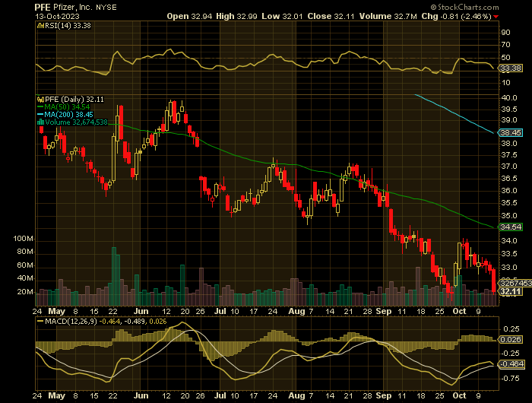Click the MA(200) 38.45 legend text

pyautogui.click(x=68, y=115)
